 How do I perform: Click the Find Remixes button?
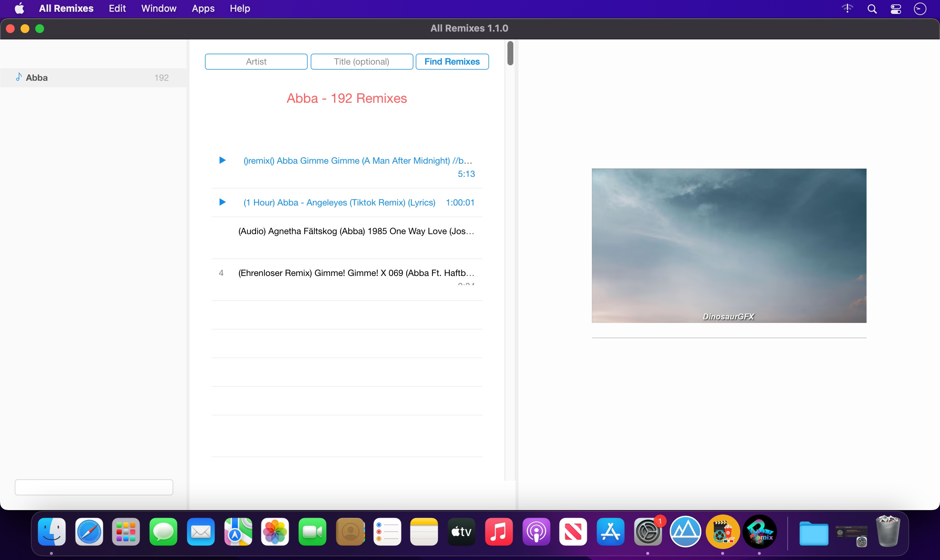click(x=452, y=62)
